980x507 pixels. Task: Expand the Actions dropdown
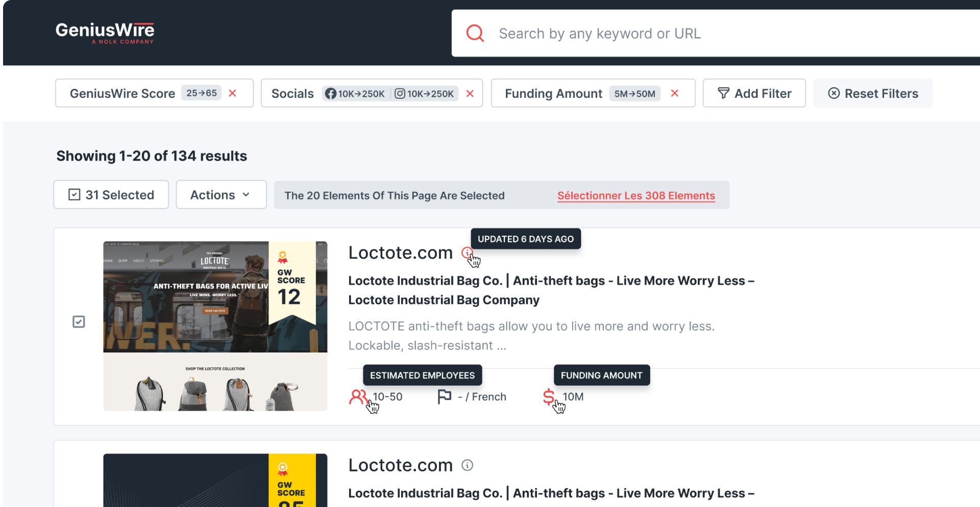coord(221,195)
